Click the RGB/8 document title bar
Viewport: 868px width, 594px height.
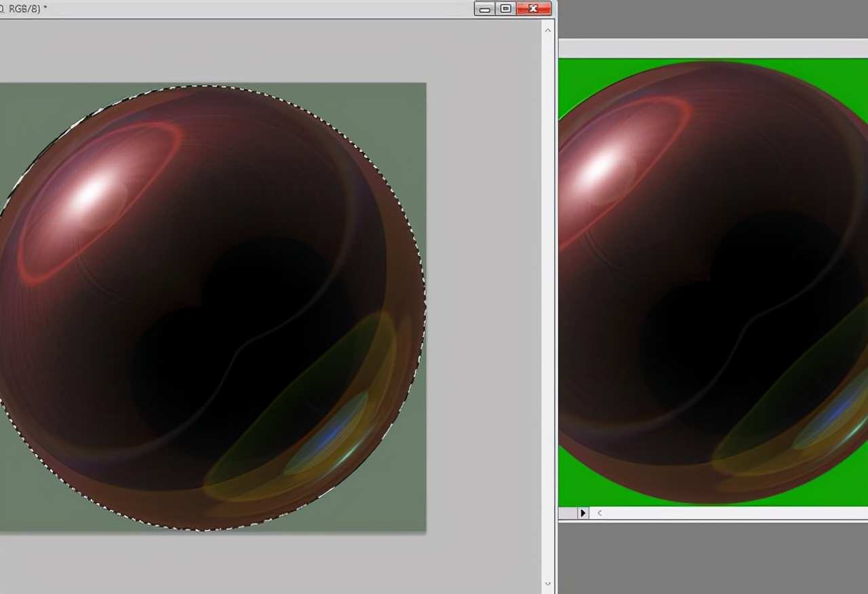pyautogui.click(x=237, y=9)
